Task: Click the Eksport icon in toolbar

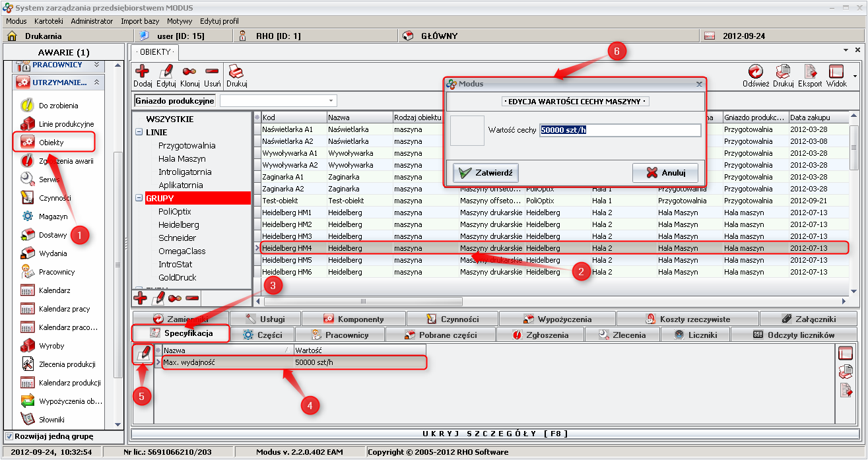Action: click(x=809, y=71)
